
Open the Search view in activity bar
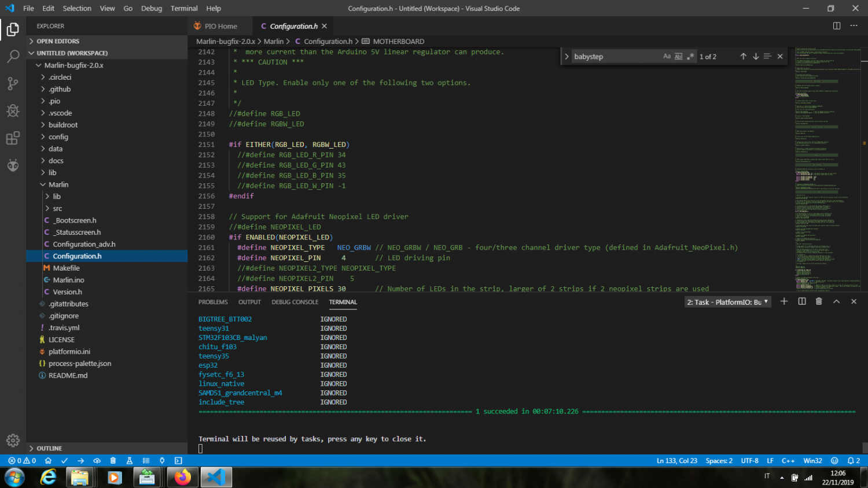click(13, 56)
